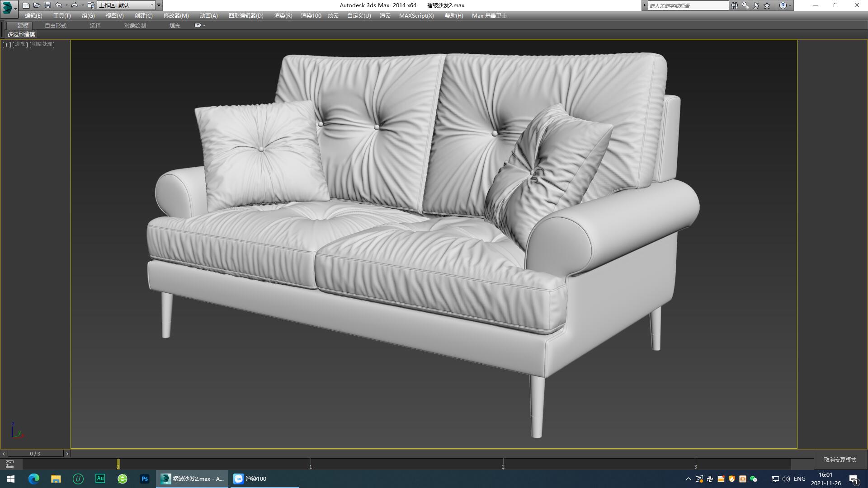Click frame 0 marker on the timeline slider
This screenshot has width=868, height=488.
coord(118,465)
